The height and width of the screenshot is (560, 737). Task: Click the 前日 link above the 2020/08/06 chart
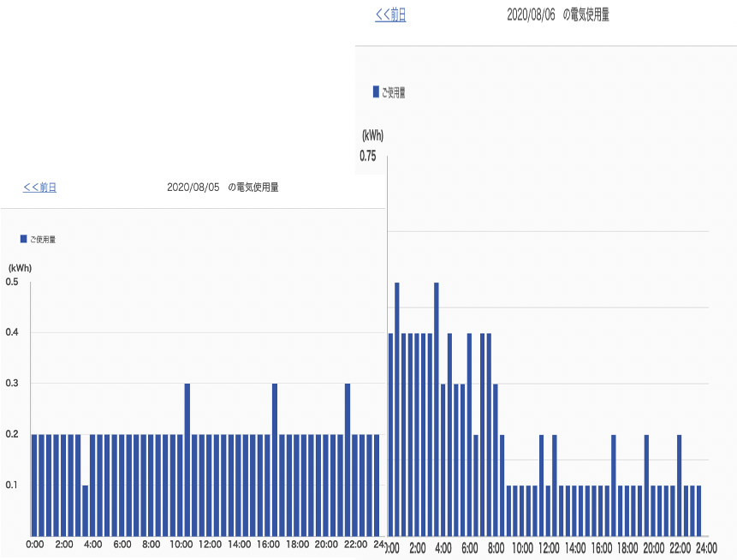point(390,15)
